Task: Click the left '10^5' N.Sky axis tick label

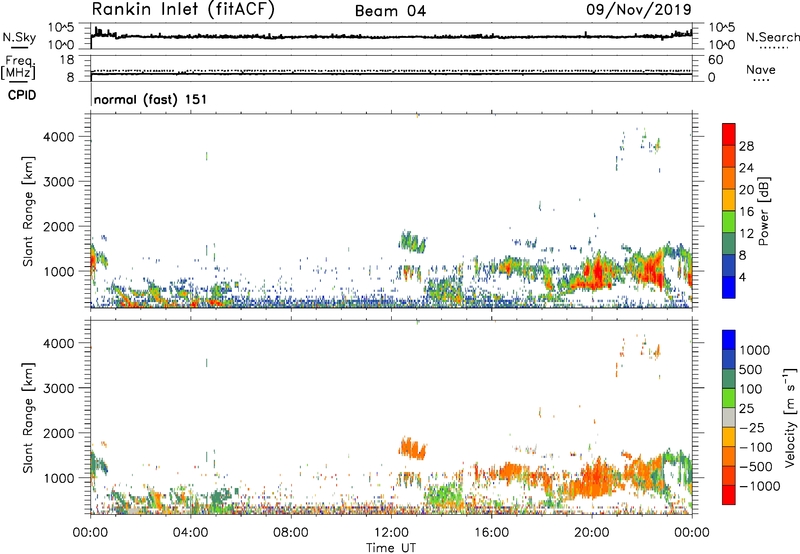Action: [x=61, y=28]
